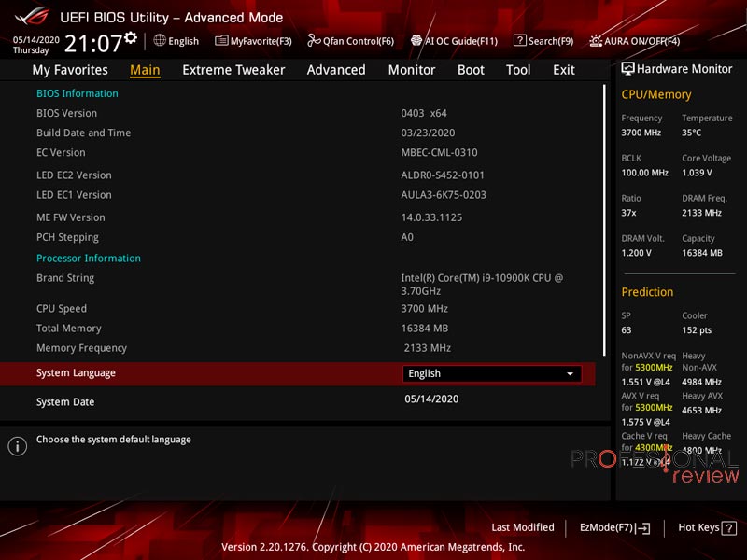
Task: Click SP value 63
Action: [626, 330]
